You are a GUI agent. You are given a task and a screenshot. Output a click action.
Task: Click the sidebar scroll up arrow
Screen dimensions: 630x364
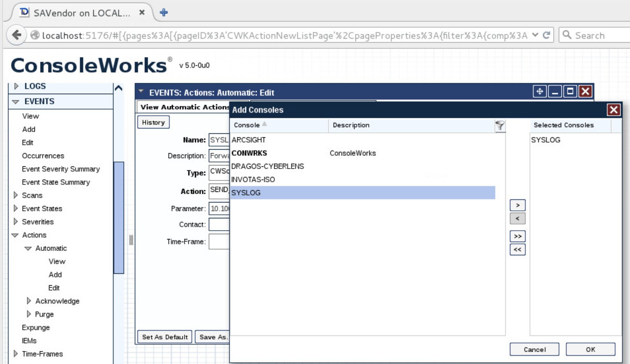(118, 88)
